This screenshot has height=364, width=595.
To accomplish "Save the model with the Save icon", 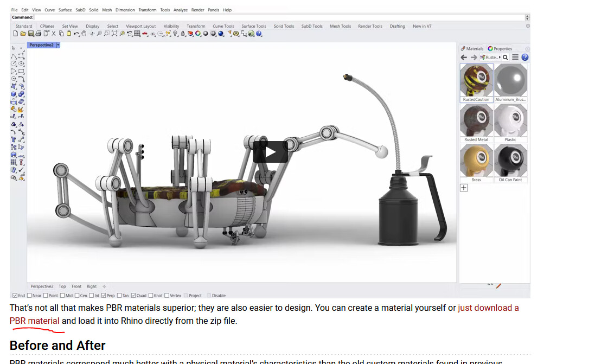I will [30, 34].
